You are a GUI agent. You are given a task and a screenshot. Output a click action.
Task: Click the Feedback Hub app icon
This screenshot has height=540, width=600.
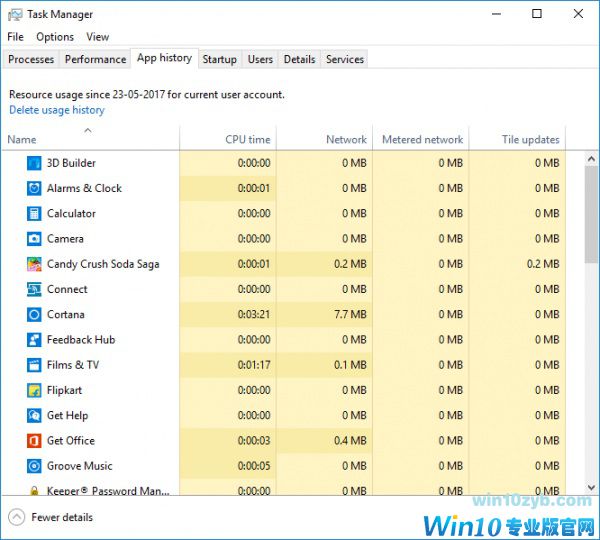coord(34,340)
